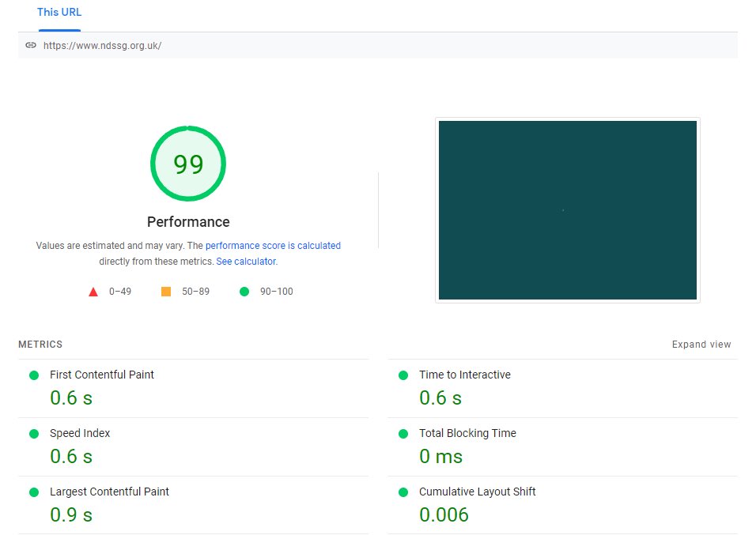Image resolution: width=756 pixels, height=535 pixels.
Task: Click the Total Blocking Time label
Action: point(467,433)
